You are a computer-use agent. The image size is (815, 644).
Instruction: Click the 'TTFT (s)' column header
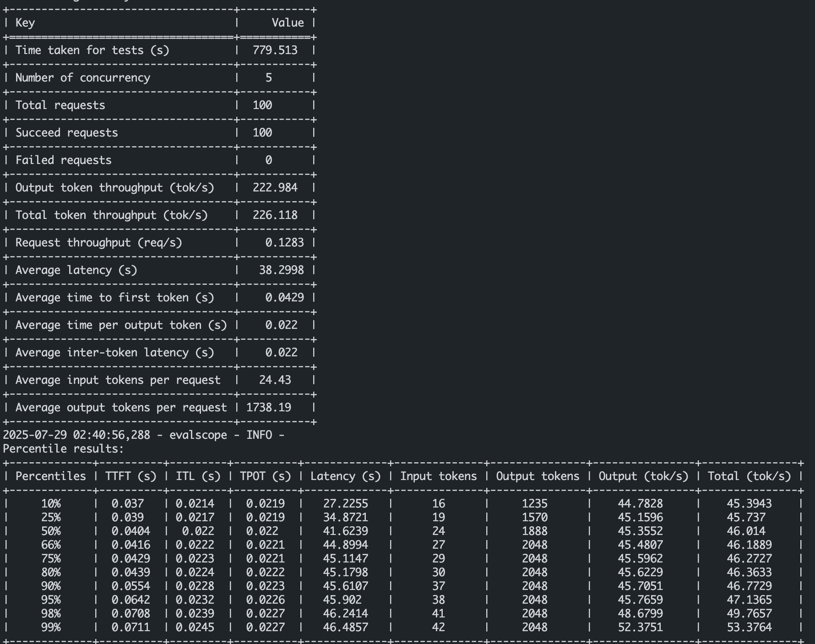pyautogui.click(x=130, y=476)
